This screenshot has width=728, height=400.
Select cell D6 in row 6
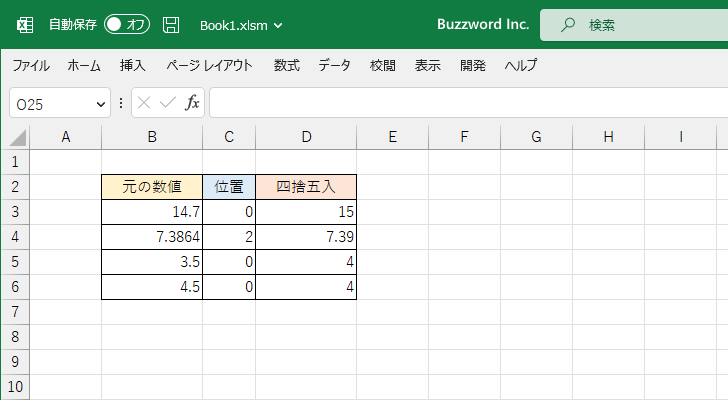click(306, 287)
